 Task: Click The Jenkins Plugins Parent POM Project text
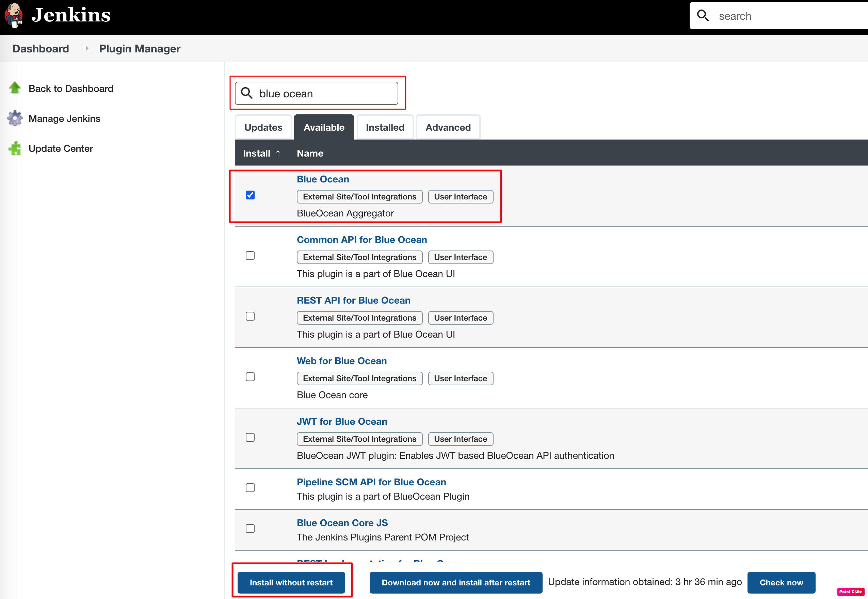(x=383, y=537)
